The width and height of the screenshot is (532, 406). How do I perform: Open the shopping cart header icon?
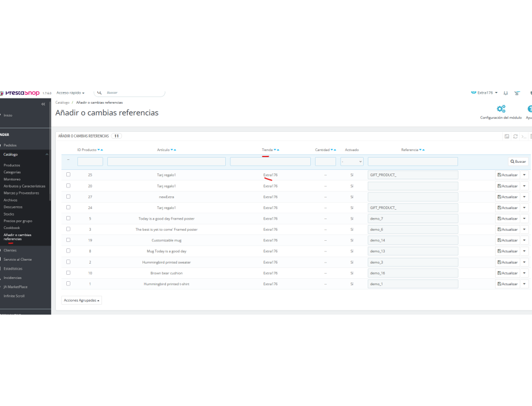[x=517, y=93]
